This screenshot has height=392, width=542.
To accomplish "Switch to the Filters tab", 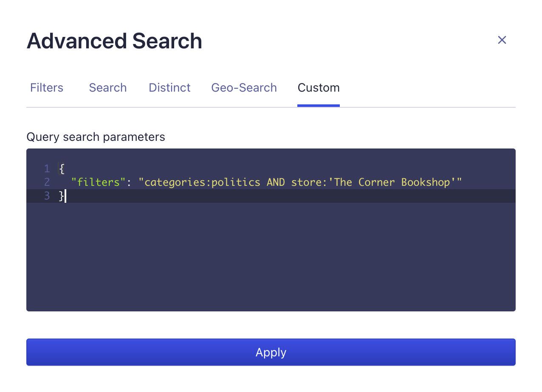I will click(x=46, y=88).
